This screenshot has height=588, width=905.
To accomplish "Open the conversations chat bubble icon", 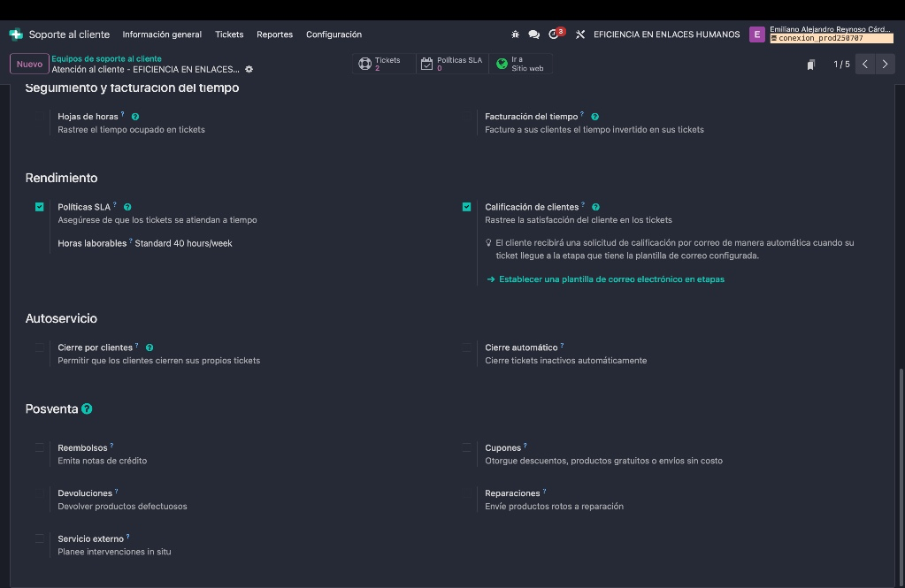I will [534, 34].
